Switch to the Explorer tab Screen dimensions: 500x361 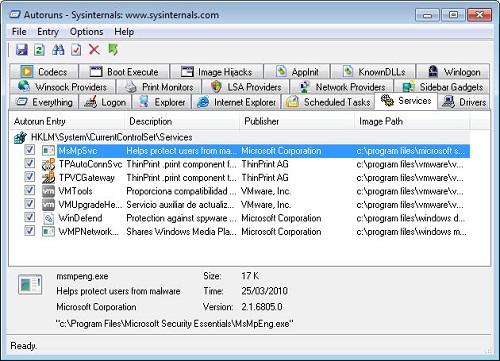(162, 102)
